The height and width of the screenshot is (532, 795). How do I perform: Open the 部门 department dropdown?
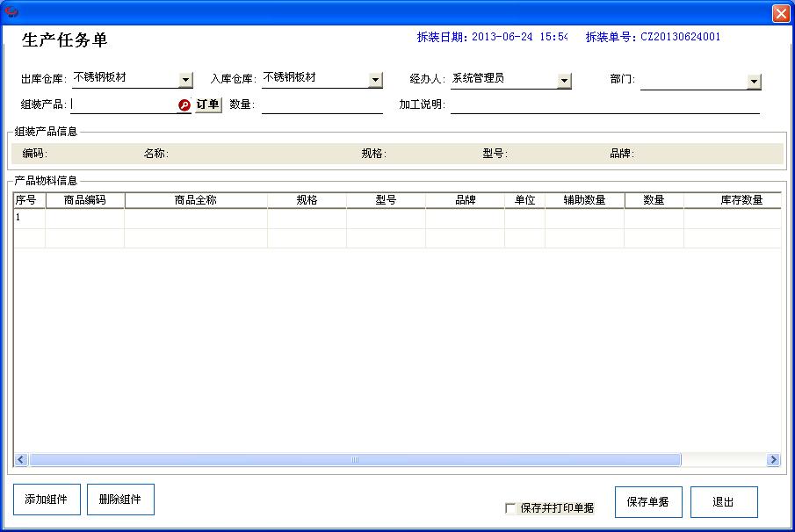(x=754, y=79)
